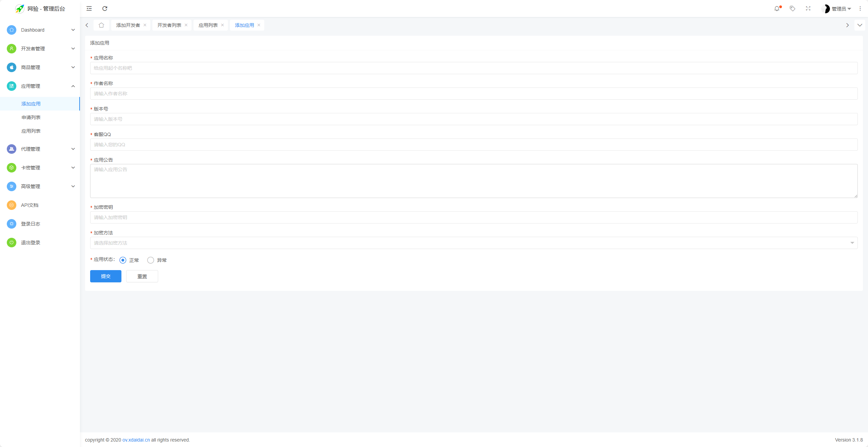Expand the 卡密管理 menu chevron
The height and width of the screenshot is (447, 868).
[73, 168]
